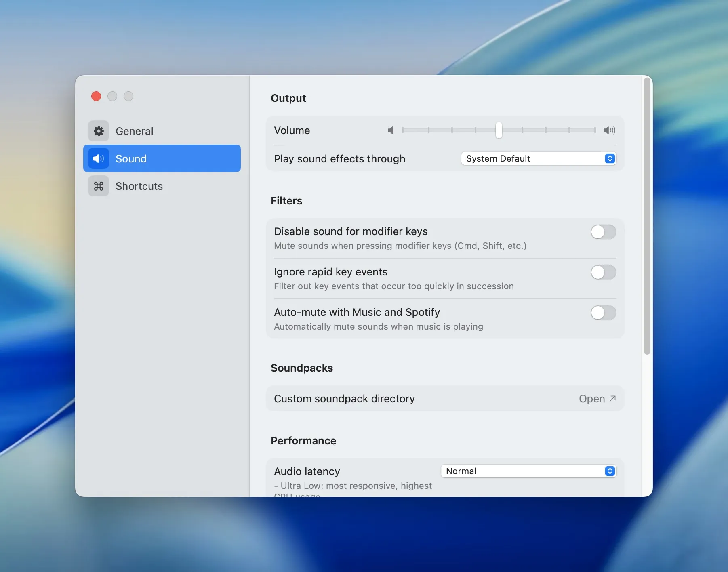The image size is (728, 572).
Task: Turn on Auto-mute with Music and Spotify
Action: [x=603, y=313]
